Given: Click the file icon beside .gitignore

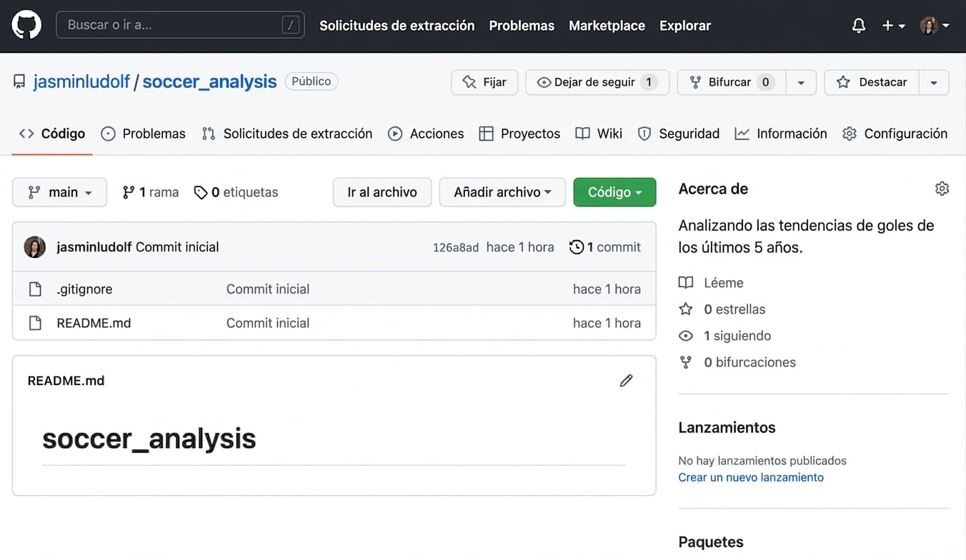Looking at the screenshot, I should pos(35,289).
